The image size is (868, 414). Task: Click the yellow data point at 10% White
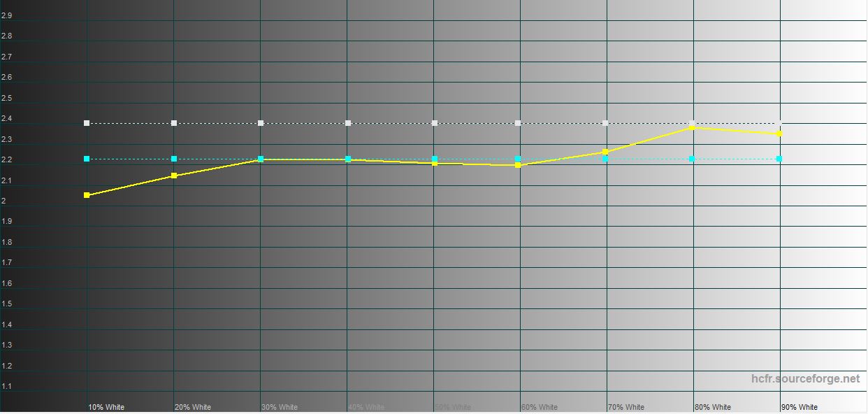(87, 195)
